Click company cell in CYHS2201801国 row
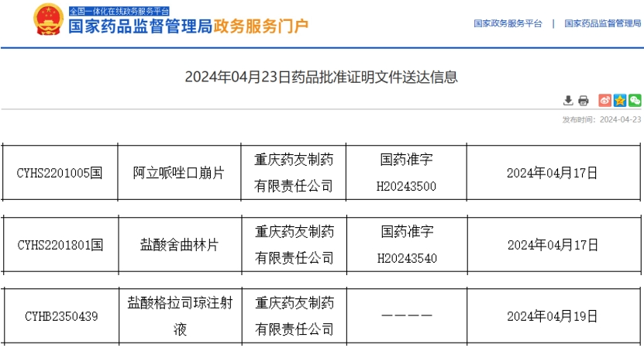This screenshot has height=348, width=644. pos(294,245)
